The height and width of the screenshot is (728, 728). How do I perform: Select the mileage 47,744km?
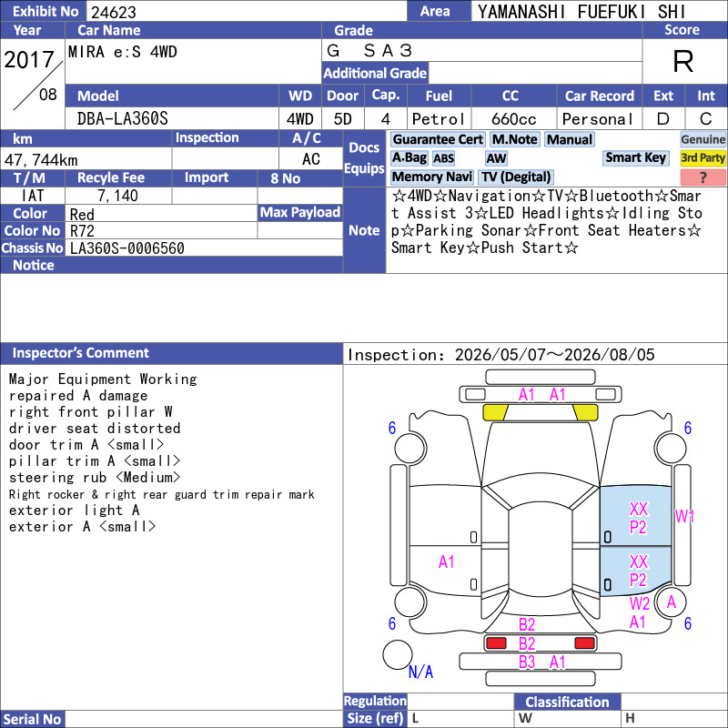[x=41, y=160]
